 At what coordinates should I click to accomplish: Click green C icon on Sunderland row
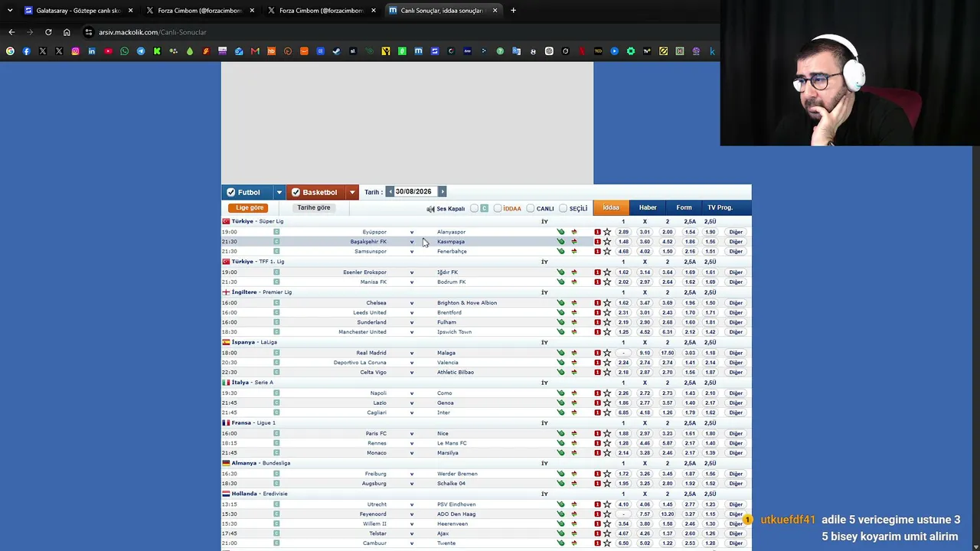click(276, 322)
